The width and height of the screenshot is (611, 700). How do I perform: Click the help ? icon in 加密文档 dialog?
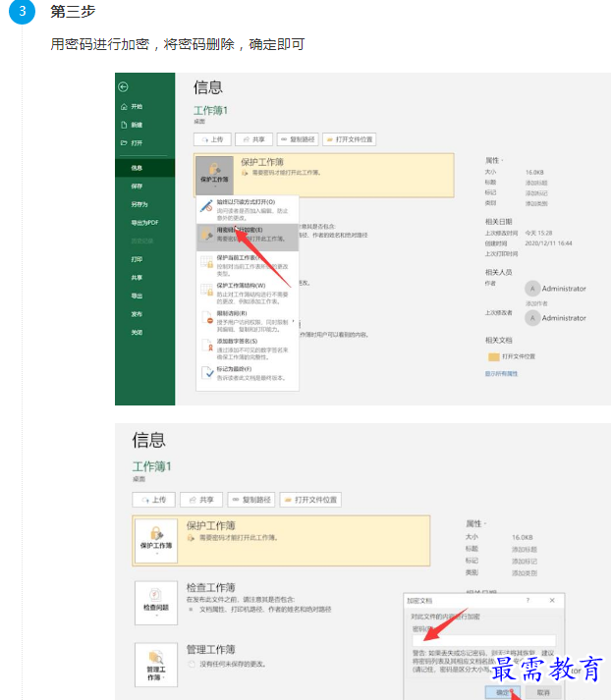(x=528, y=601)
